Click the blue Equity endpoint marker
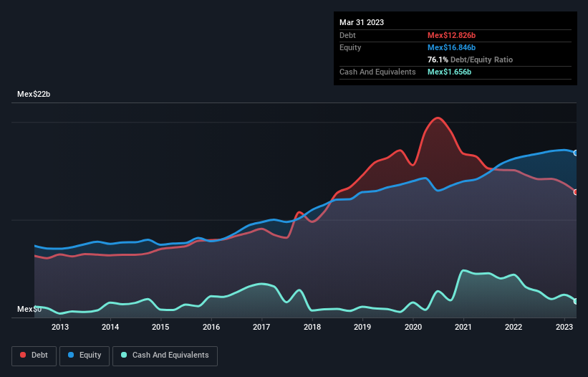 [576, 153]
